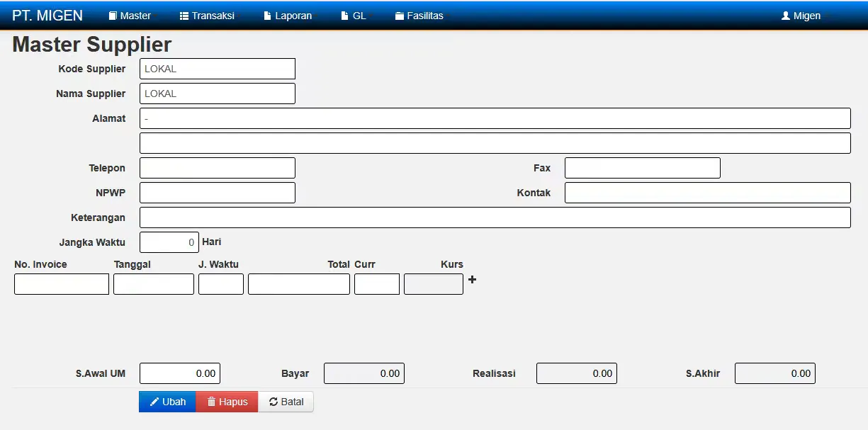This screenshot has height=430, width=868.
Task: Click the folder icon beside Fasilitas
Action: tap(400, 16)
